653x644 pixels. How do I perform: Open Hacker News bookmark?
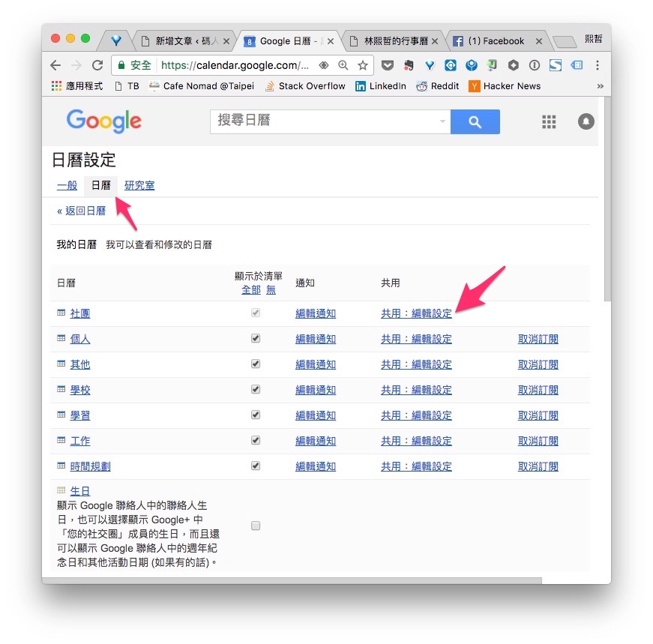(505, 86)
